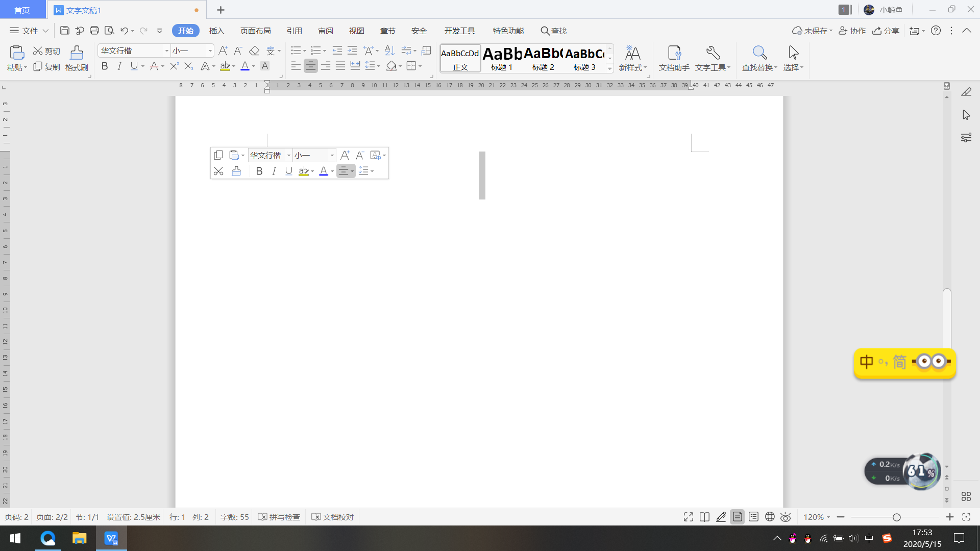The height and width of the screenshot is (551, 980).
Task: Switch to the 插入 (Insert) ribbon tab
Action: tap(216, 31)
